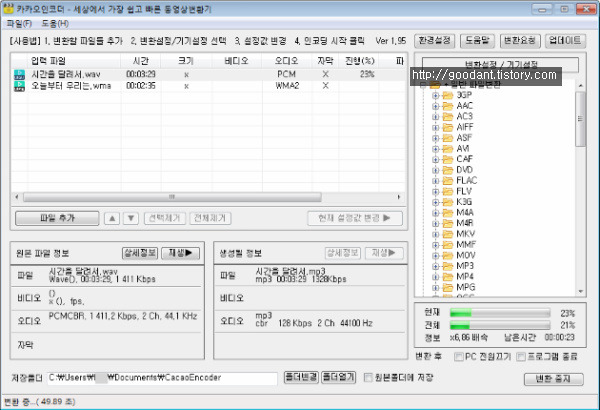Click the MPG folder icon
The height and width of the screenshot is (410, 600).
click(448, 287)
